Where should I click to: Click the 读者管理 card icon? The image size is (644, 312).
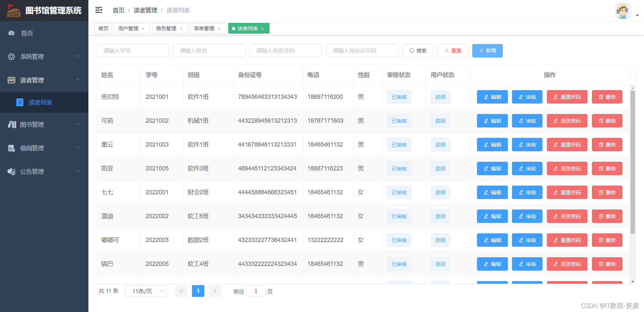pos(11,80)
